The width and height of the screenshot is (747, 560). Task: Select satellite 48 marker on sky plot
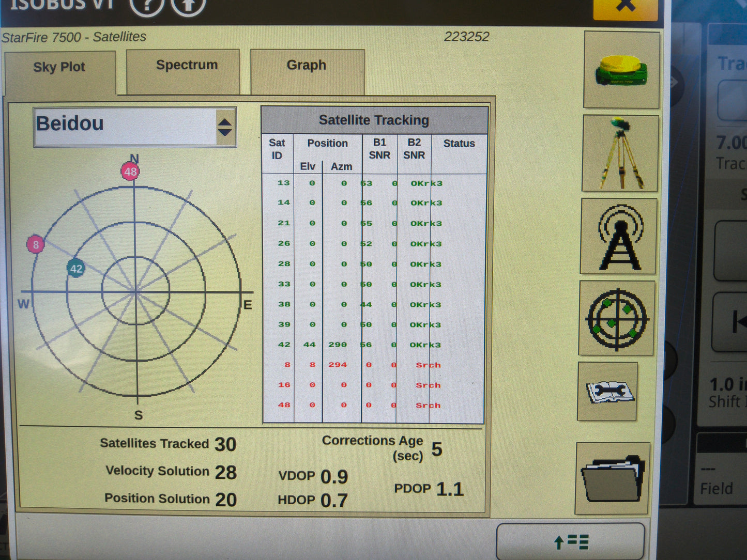(x=130, y=172)
